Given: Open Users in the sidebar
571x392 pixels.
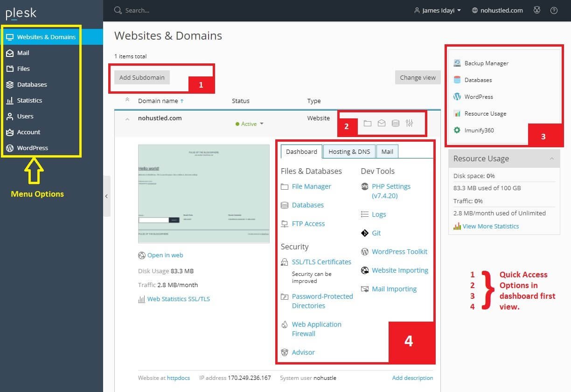Looking at the screenshot, I should point(51,116).
